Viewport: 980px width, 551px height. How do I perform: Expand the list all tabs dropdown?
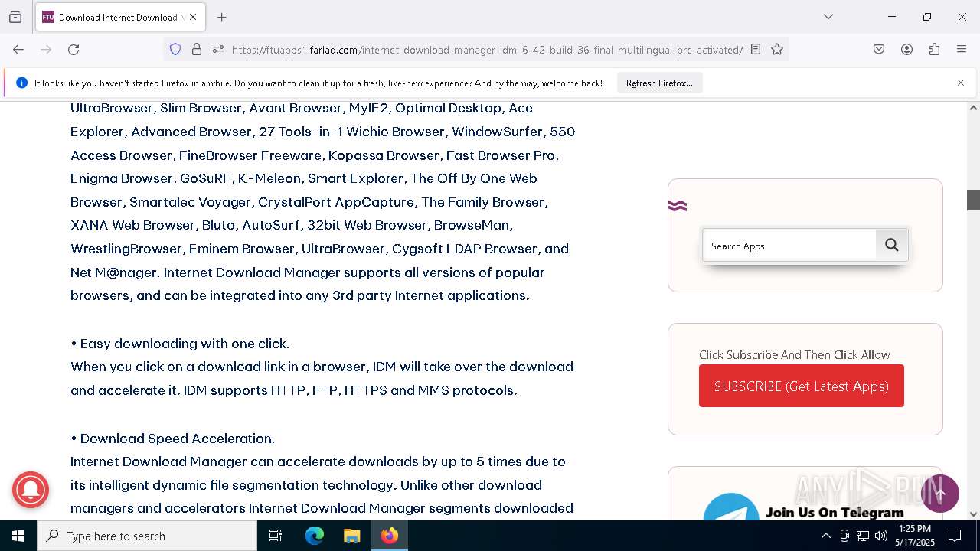pos(828,17)
